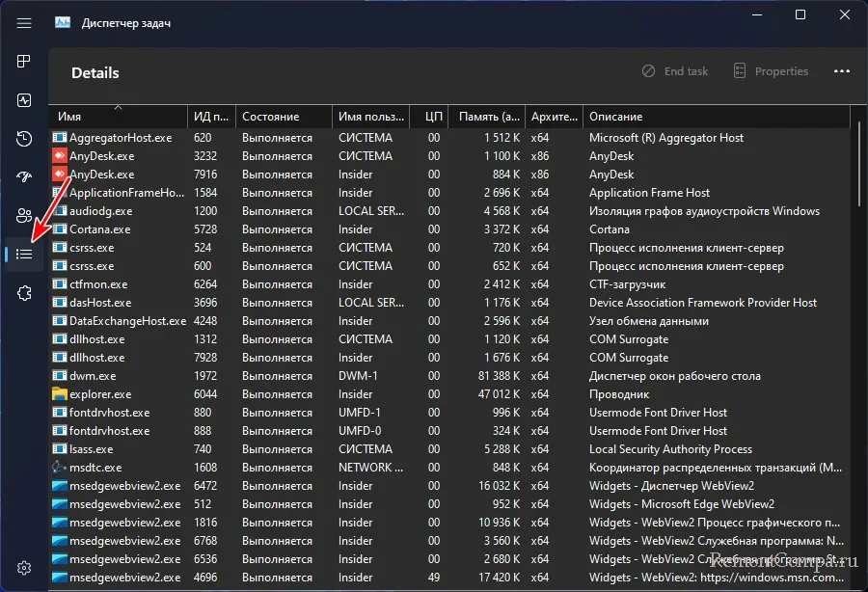Click the audiodg.exe process icon
This screenshot has width=868, height=592.
tap(59, 211)
